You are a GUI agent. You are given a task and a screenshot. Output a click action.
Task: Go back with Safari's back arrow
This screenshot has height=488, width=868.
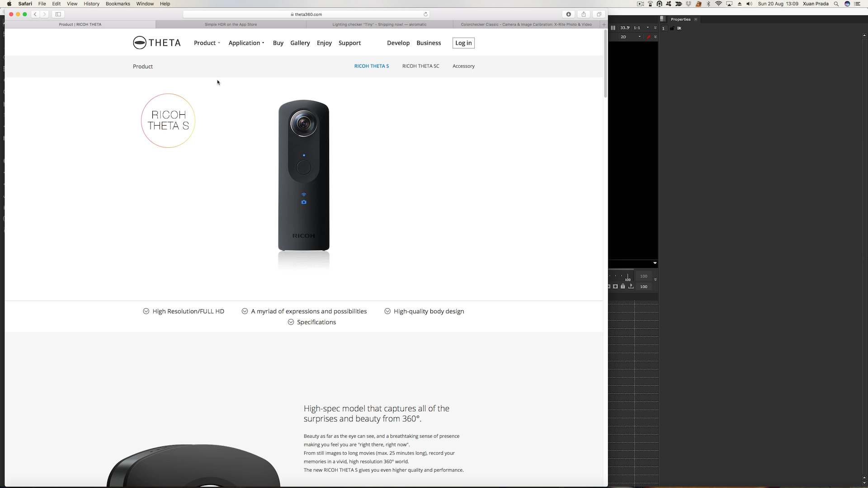35,14
